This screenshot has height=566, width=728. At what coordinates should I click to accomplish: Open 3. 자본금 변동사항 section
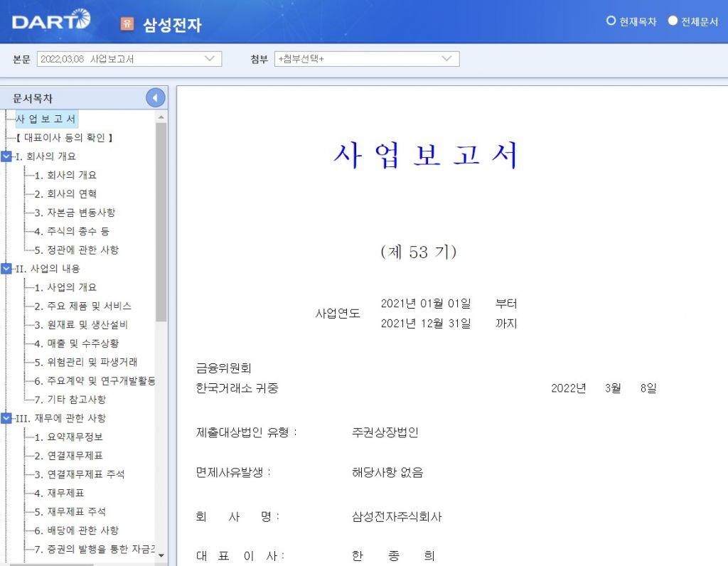coord(75,213)
